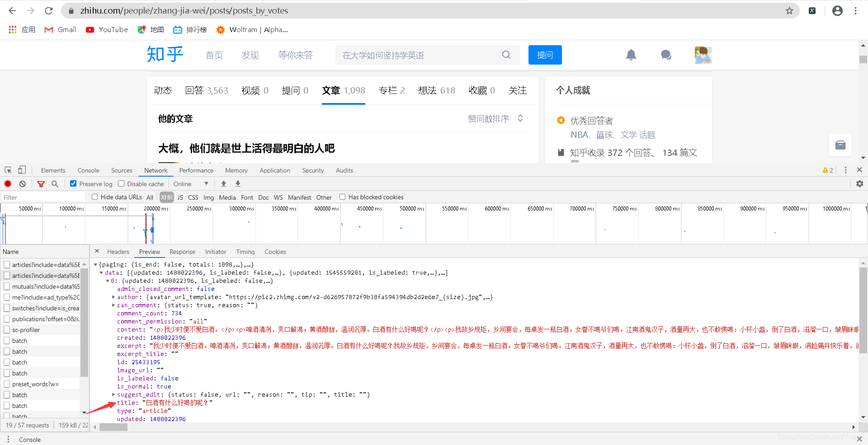Open the Apps bookmark grid icon
The width and height of the screenshot is (868, 445).
point(13,29)
